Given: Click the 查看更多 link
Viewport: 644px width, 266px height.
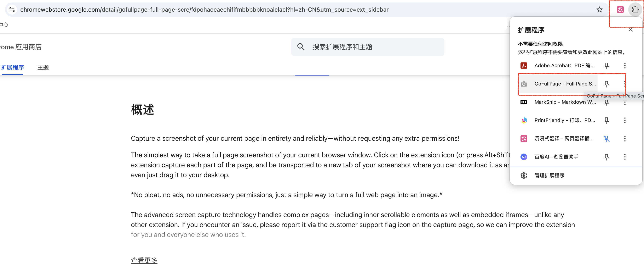Looking at the screenshot, I should click(x=144, y=260).
